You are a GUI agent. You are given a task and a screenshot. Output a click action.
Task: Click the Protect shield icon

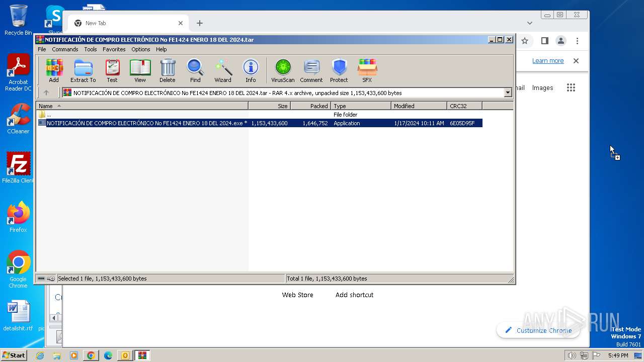tap(339, 70)
